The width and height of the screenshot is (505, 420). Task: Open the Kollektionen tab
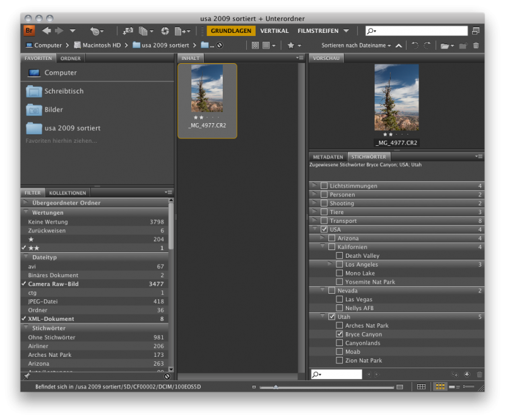tap(68, 193)
